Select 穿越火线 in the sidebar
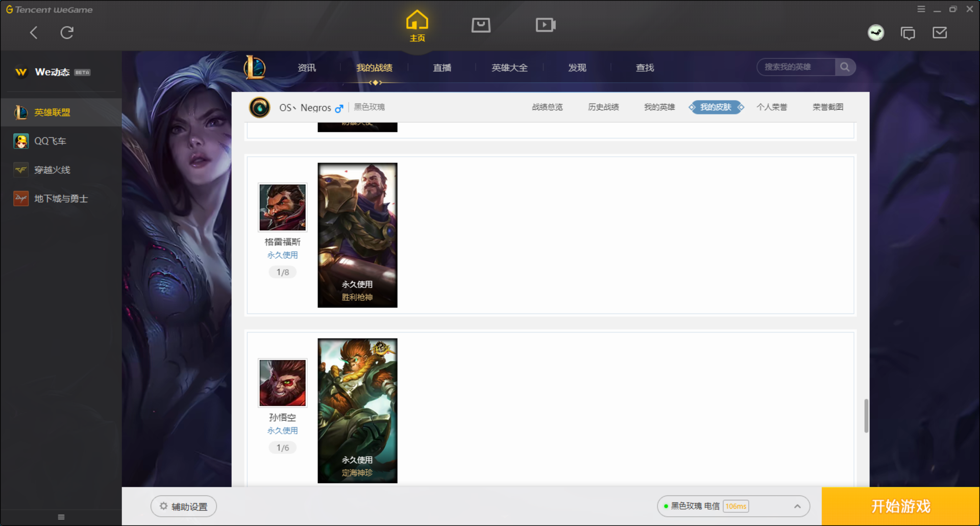Image resolution: width=980 pixels, height=526 pixels. click(61, 170)
